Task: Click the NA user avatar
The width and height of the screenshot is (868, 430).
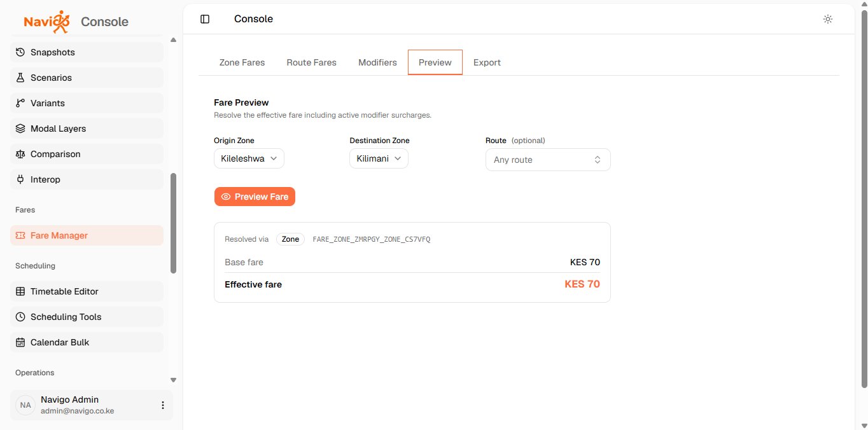Action: coord(25,405)
